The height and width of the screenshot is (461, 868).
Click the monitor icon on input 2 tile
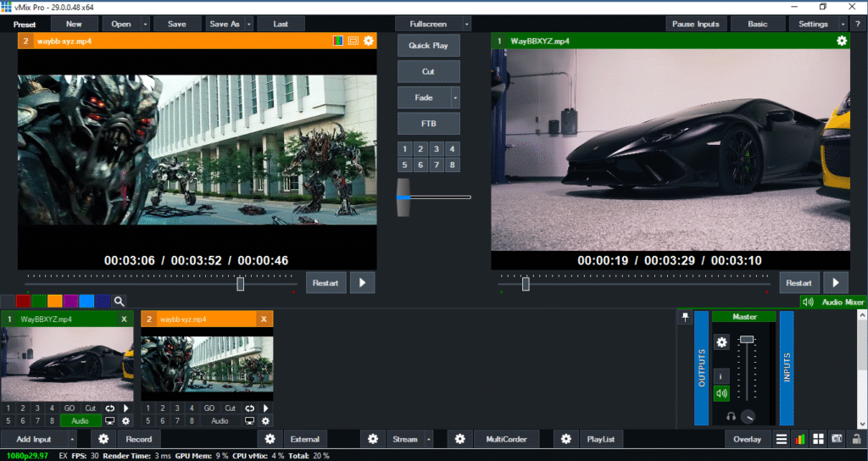pos(250,420)
